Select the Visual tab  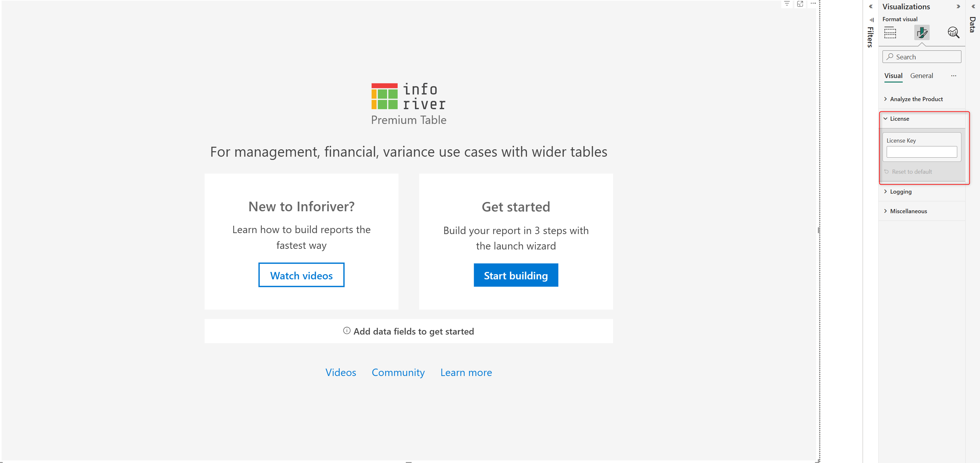pos(893,76)
